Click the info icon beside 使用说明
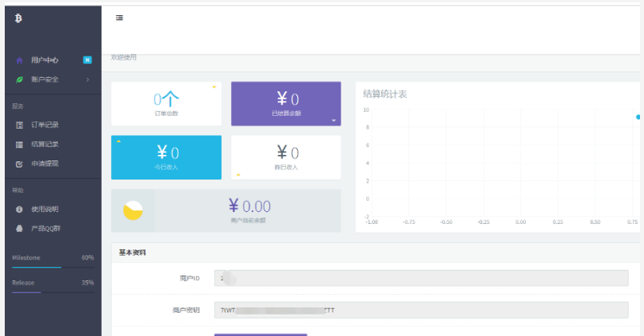Image resolution: width=644 pixels, height=336 pixels. click(x=19, y=209)
